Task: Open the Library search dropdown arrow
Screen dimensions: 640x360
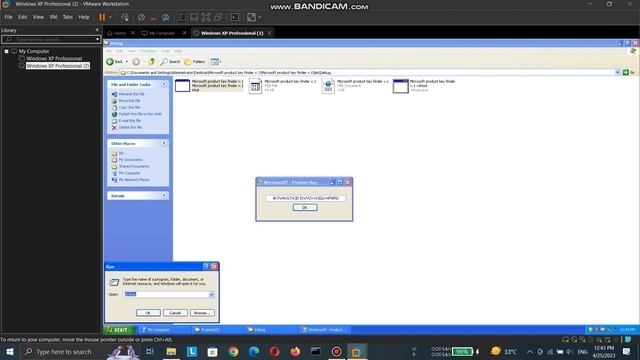Action: (x=98, y=40)
